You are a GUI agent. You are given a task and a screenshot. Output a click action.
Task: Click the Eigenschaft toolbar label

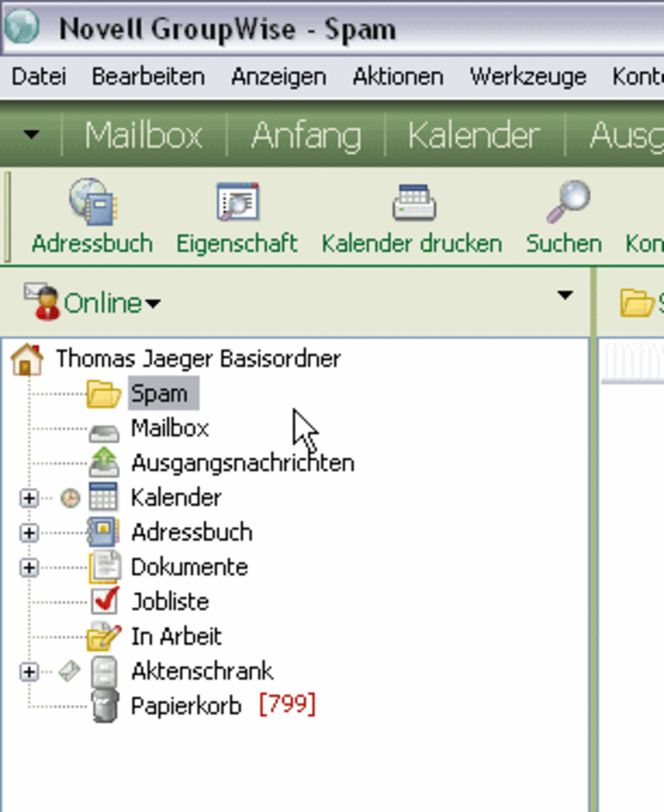click(237, 244)
